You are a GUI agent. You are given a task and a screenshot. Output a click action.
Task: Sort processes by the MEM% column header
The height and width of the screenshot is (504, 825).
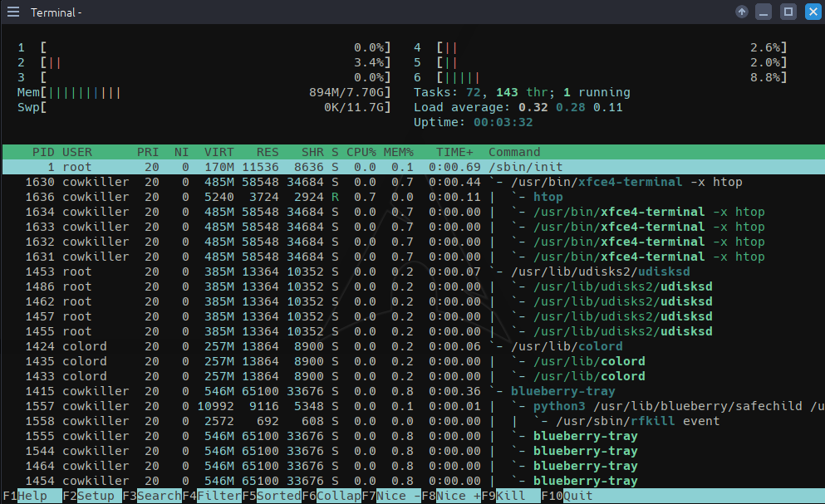398,152
